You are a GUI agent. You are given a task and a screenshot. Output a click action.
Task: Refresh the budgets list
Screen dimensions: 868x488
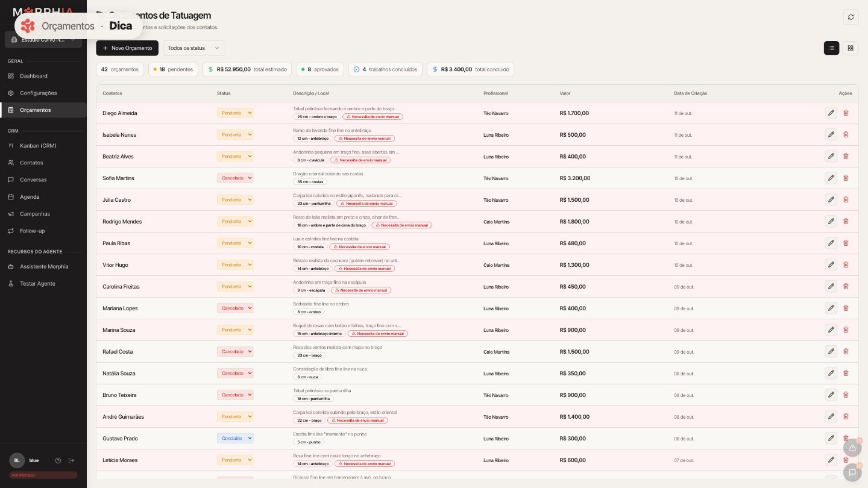[851, 17]
